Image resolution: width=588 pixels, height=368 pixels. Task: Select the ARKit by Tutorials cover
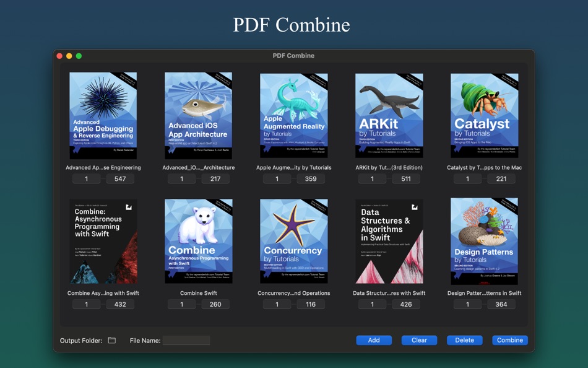click(389, 115)
